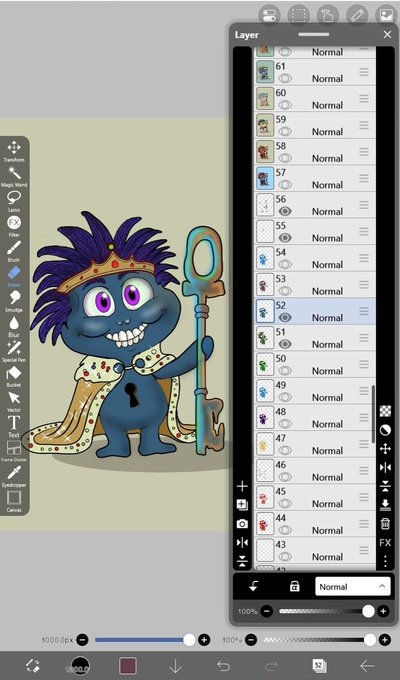Select the Special Pen tool
This screenshot has width=400, height=680.
click(14, 351)
